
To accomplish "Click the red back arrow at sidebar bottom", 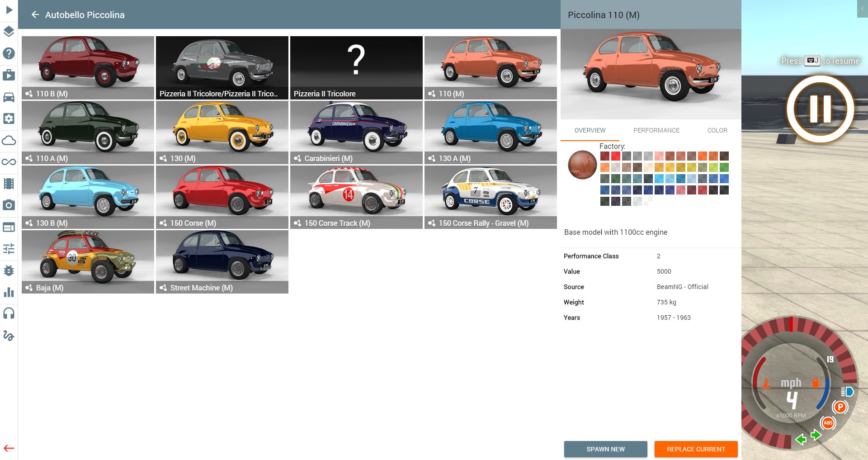I will [9, 448].
